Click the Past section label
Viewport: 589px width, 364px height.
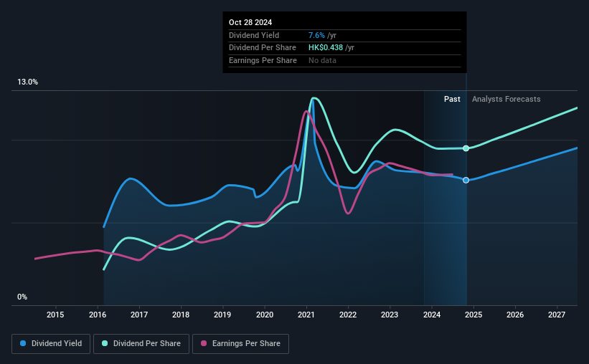(452, 99)
